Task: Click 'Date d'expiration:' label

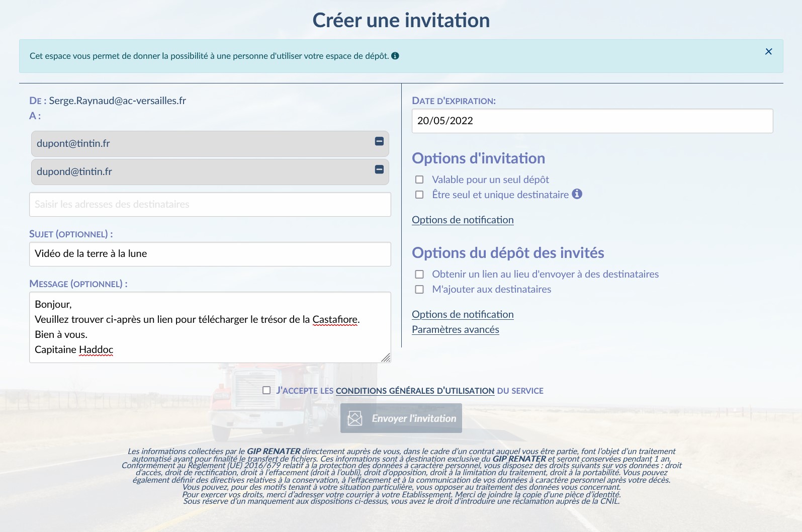Action: tap(454, 101)
